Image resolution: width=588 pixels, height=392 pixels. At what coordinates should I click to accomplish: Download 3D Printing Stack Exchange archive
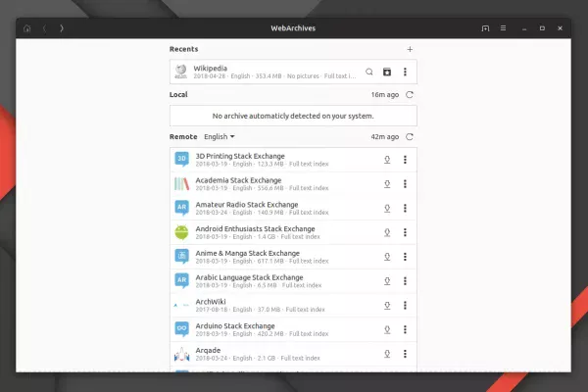point(387,160)
